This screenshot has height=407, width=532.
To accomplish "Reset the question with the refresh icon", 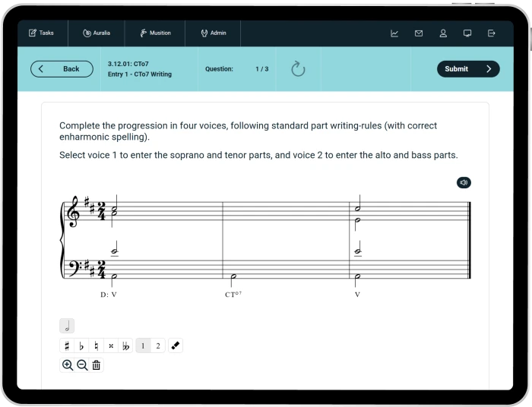I will pyautogui.click(x=298, y=69).
